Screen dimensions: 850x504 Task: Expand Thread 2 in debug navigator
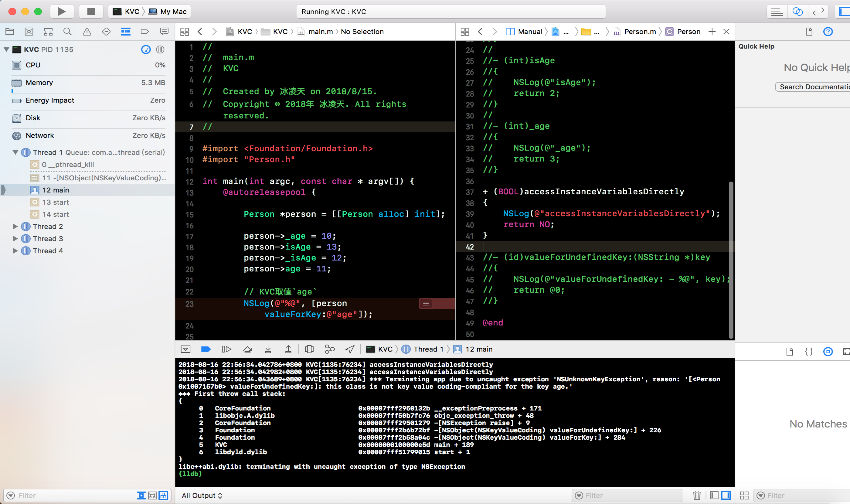tap(15, 226)
